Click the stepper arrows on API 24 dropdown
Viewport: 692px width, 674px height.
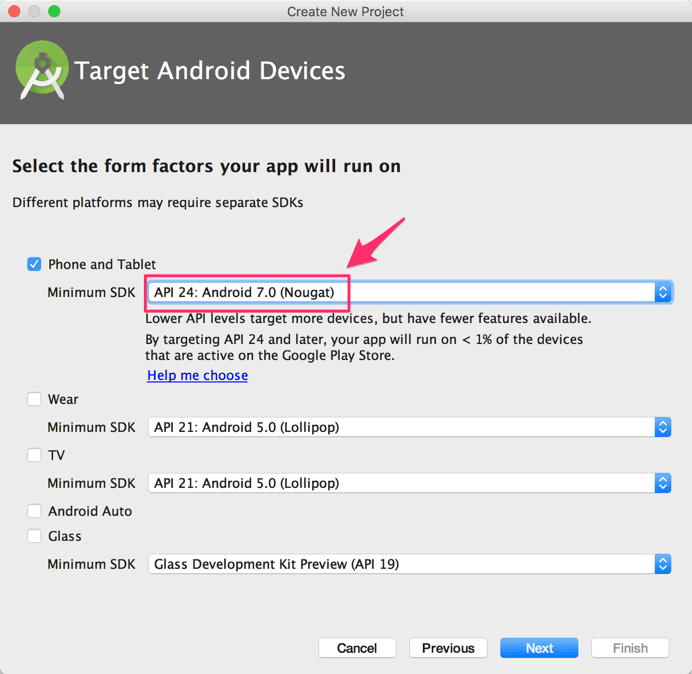[663, 292]
